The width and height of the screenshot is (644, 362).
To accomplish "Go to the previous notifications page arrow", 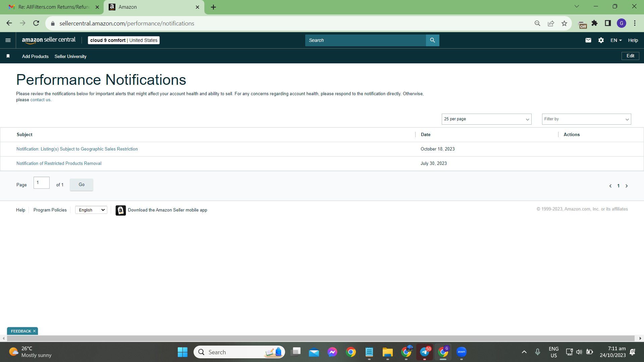I will click(x=610, y=186).
